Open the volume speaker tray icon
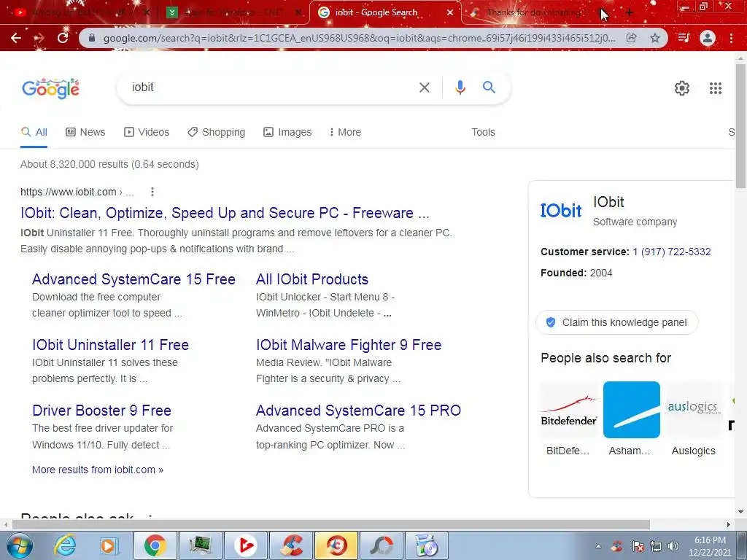Viewport: 747px width, 560px height. coord(673,546)
